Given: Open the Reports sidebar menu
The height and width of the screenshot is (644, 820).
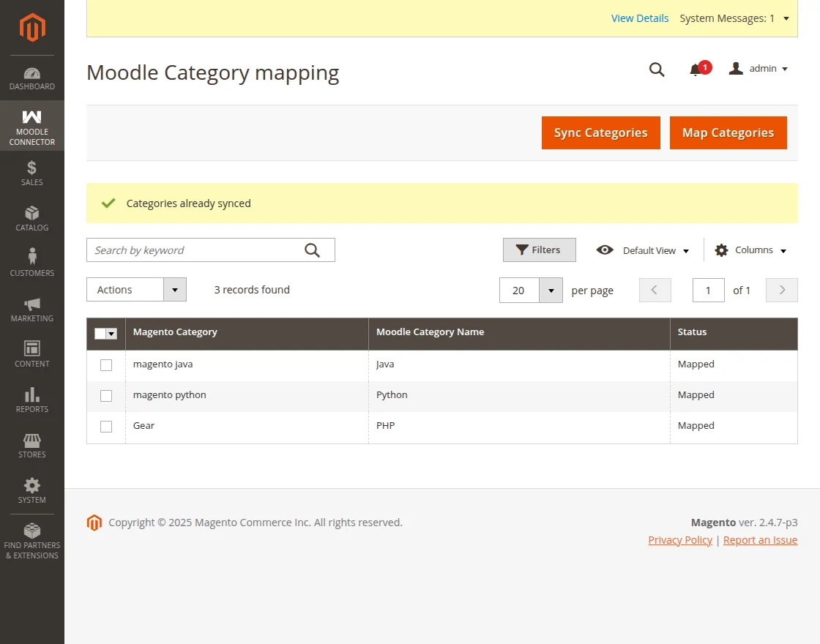Looking at the screenshot, I should point(32,400).
